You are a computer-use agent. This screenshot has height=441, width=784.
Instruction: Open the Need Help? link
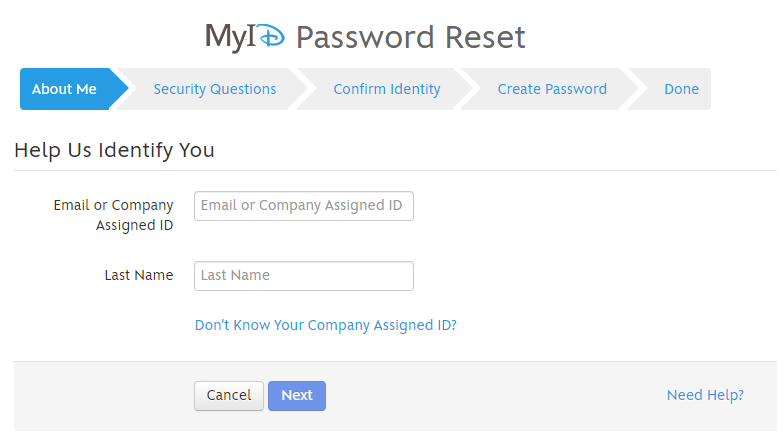coord(705,395)
